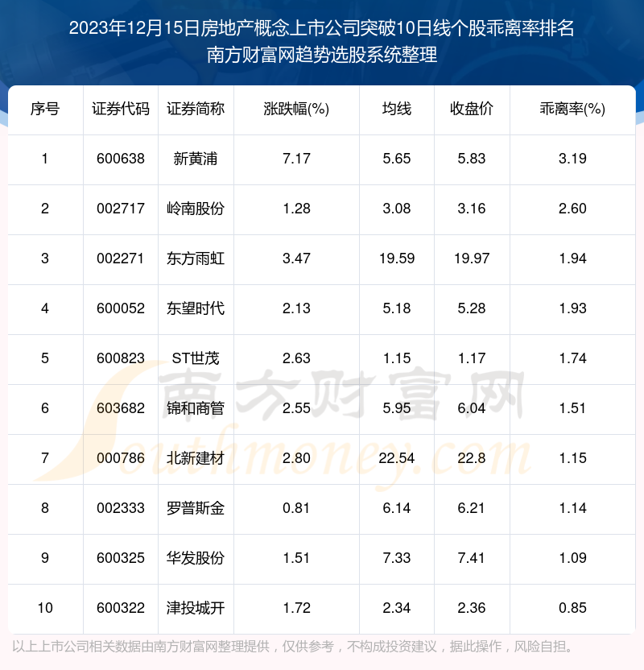Screen dimensions: 644x670
Task: Select stock code 002271
Action: (x=121, y=258)
